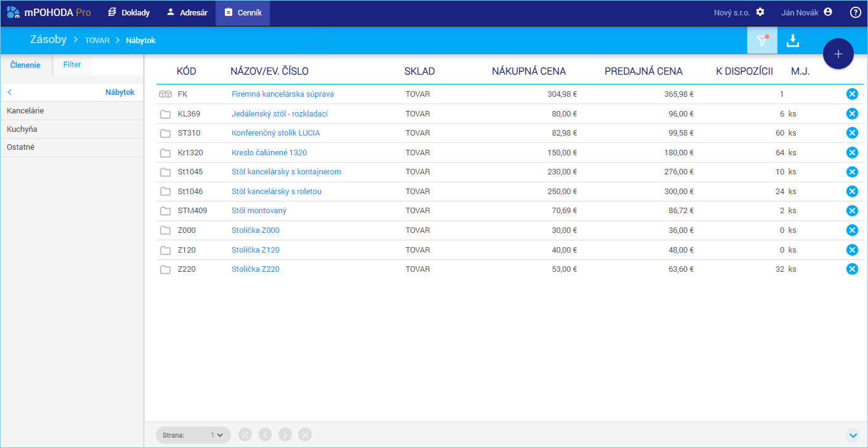868x448 pixels.
Task: Open the Stôl montovaný item link
Action: (x=259, y=211)
